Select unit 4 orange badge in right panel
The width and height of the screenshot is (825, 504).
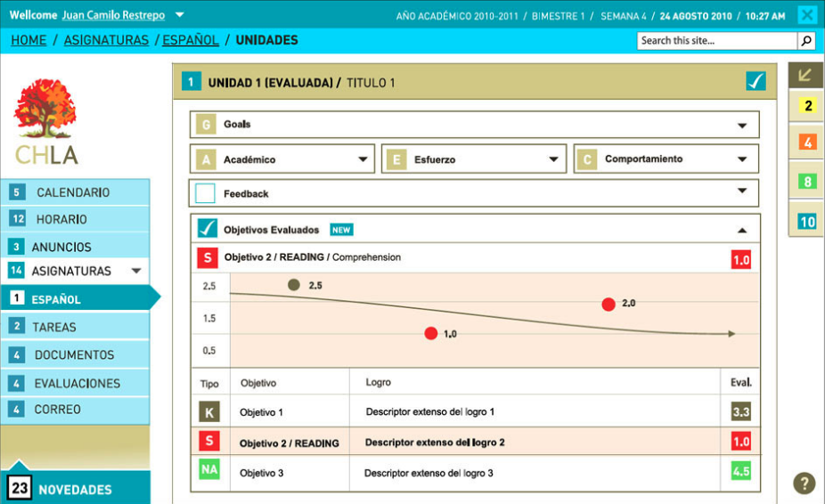(807, 142)
